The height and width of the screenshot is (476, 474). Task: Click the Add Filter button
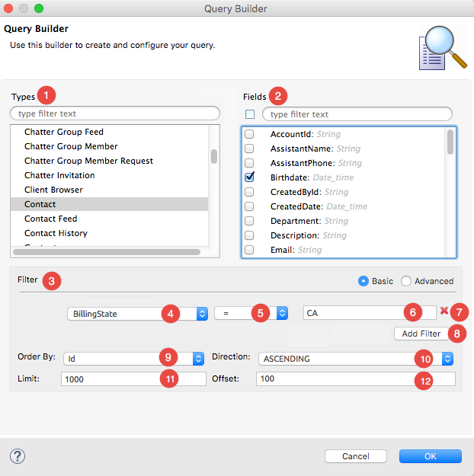(421, 334)
